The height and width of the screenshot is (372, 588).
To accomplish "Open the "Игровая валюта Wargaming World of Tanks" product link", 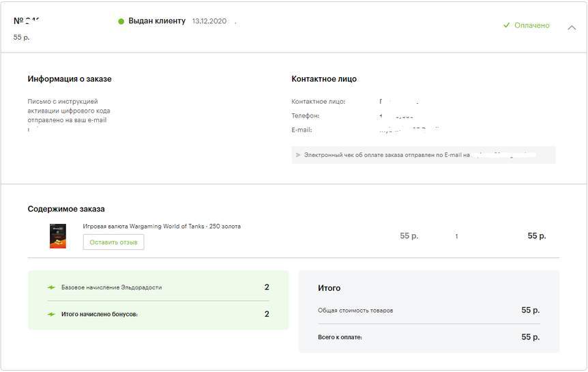I will (162, 226).
